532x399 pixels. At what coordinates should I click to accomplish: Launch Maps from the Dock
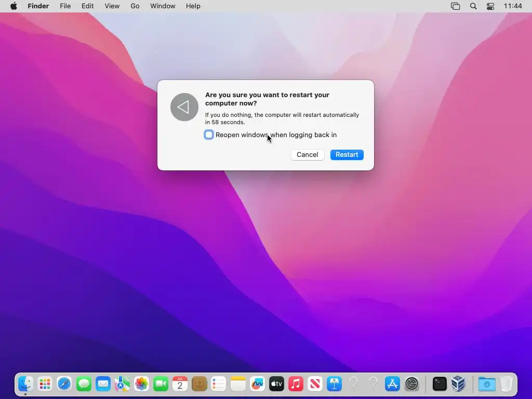pos(122,384)
